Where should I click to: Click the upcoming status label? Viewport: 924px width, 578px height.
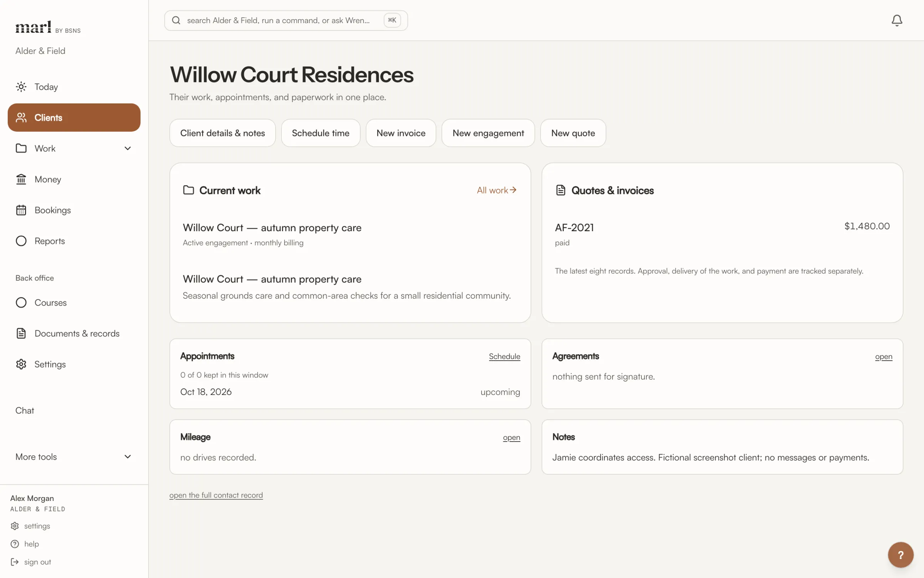click(x=500, y=392)
